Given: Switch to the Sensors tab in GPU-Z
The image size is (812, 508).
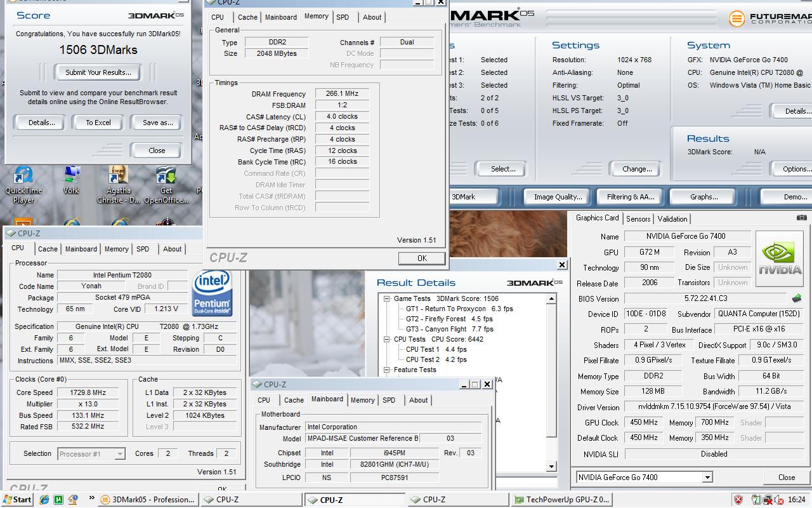Looking at the screenshot, I should pos(638,218).
